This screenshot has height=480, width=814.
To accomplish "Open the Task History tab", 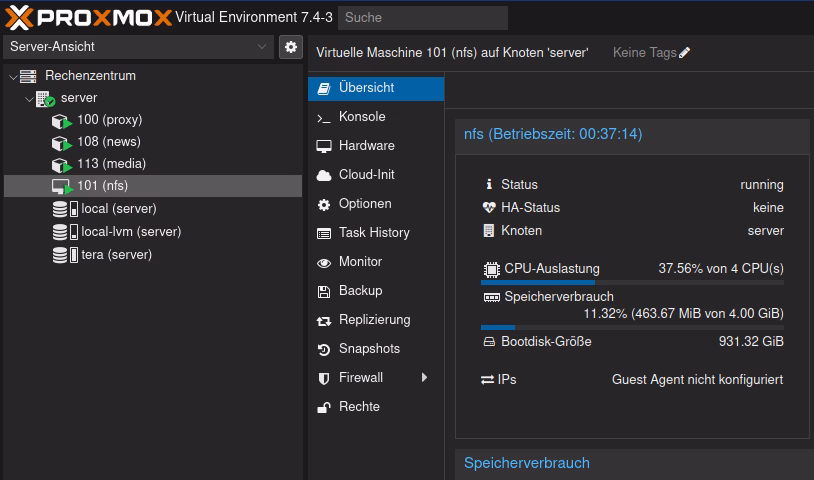I will point(376,233).
